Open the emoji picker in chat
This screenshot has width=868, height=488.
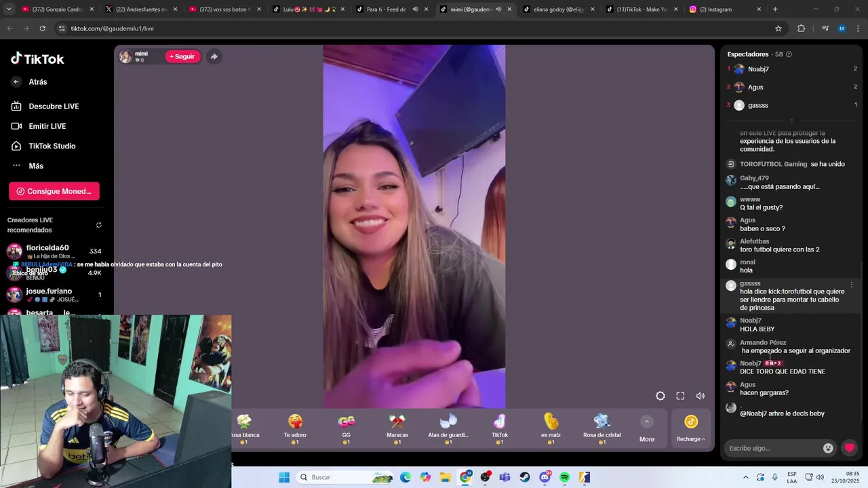tap(828, 448)
